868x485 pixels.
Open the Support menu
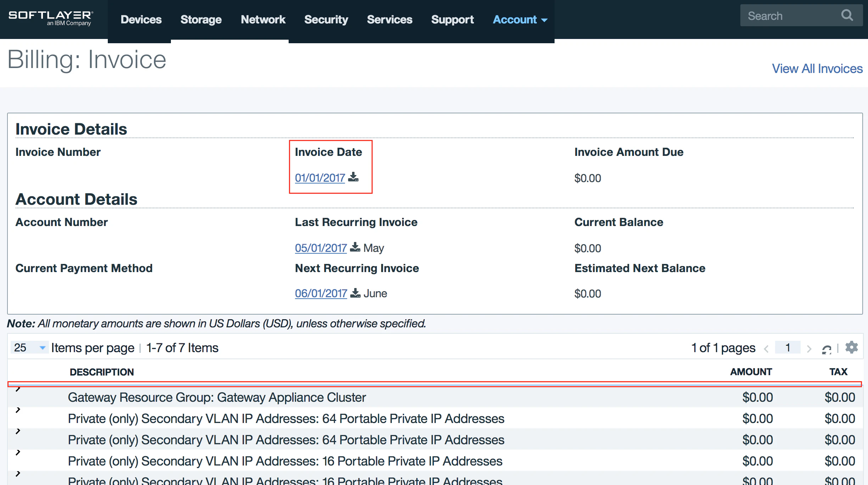point(452,19)
